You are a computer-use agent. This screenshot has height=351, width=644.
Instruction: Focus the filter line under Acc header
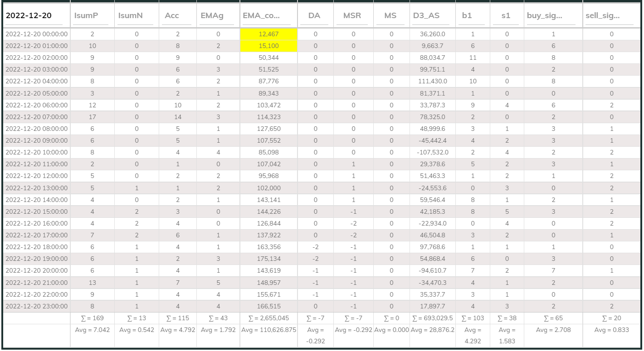(177, 24)
